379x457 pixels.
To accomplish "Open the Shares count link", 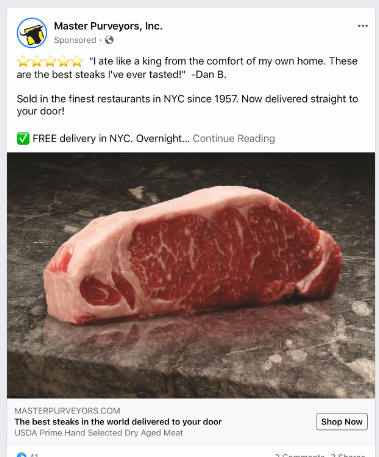I will point(348,455).
